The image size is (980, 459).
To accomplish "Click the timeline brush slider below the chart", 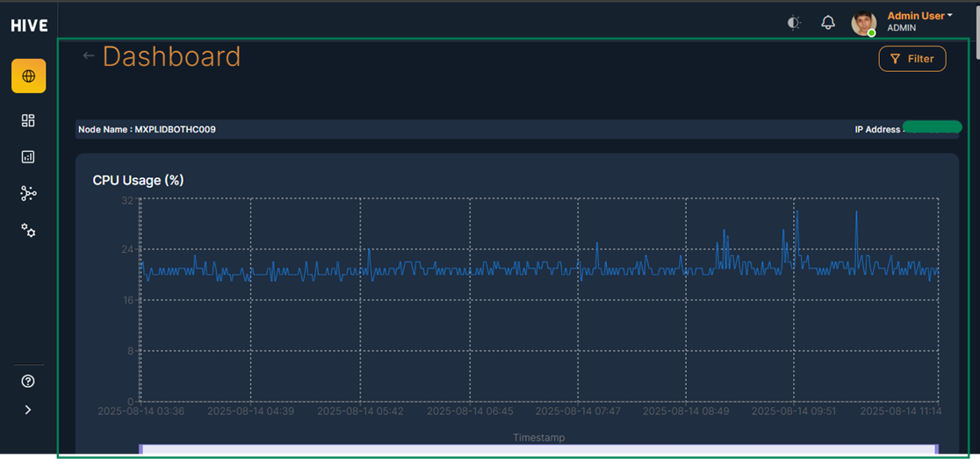I will 538,449.
